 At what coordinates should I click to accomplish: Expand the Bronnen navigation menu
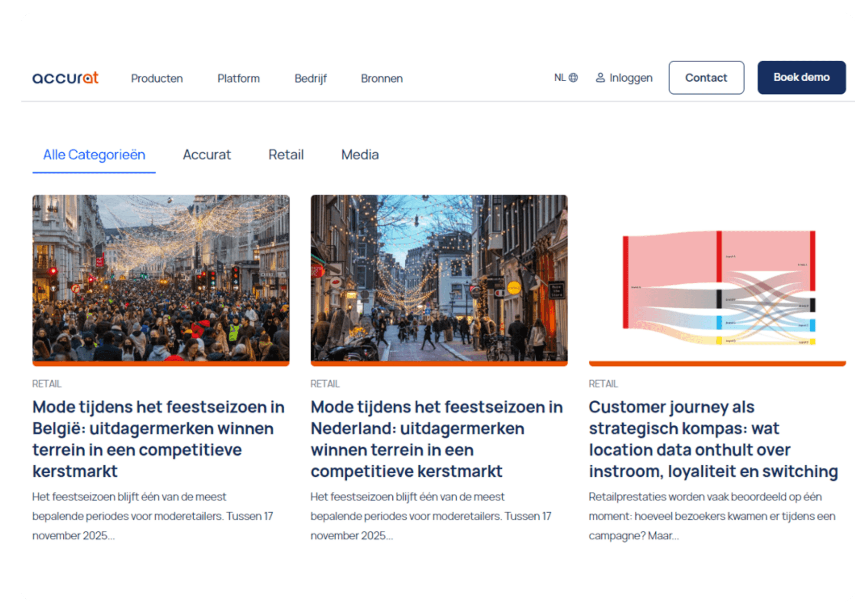point(381,79)
